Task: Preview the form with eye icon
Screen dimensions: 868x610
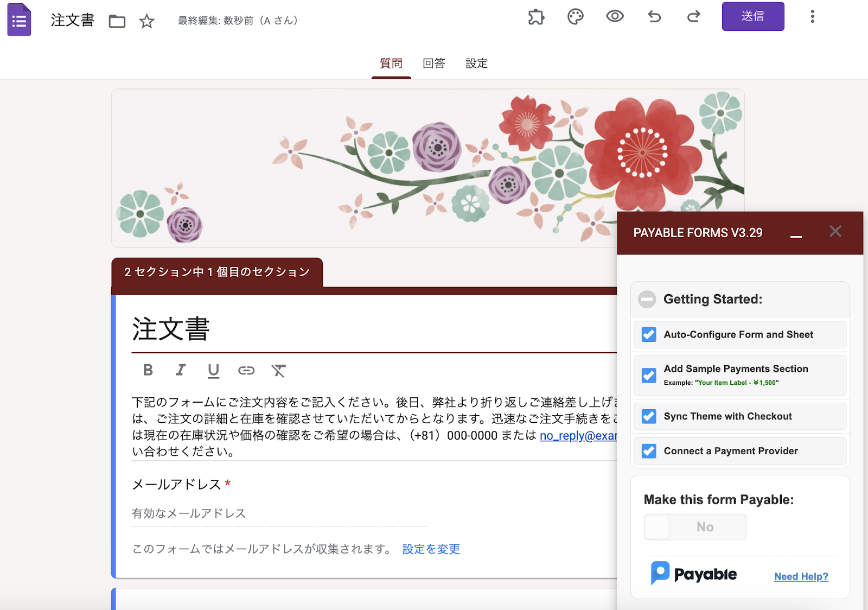Action: coord(615,16)
